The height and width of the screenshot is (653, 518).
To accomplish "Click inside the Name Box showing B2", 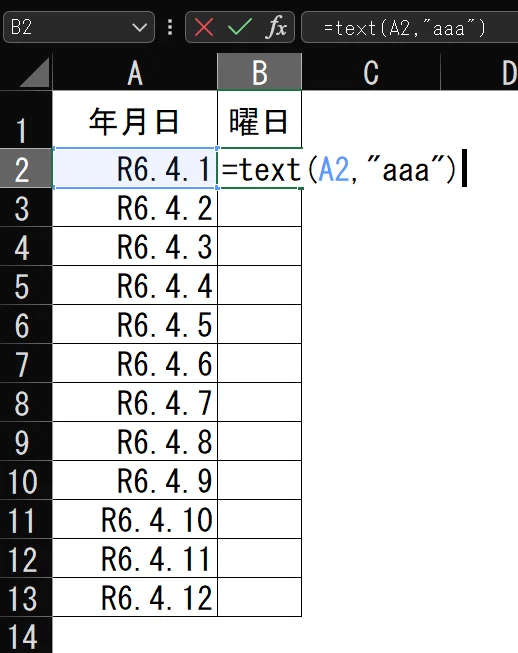I will coord(67,27).
